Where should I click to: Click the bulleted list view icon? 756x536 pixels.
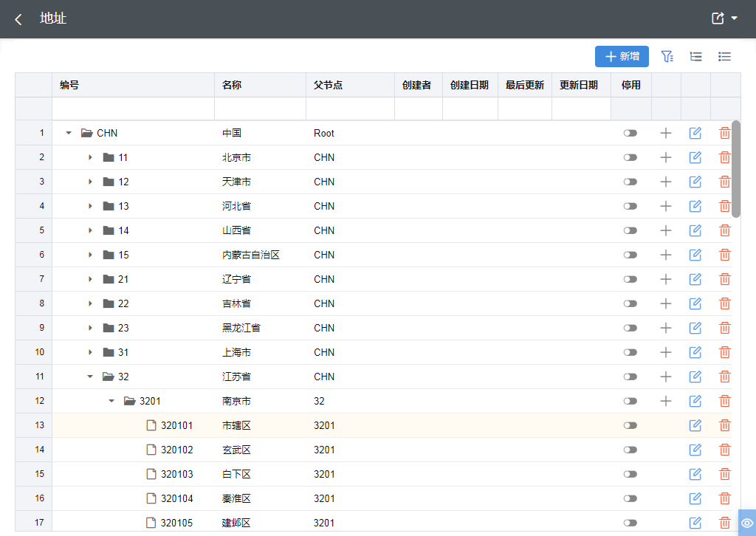[724, 57]
